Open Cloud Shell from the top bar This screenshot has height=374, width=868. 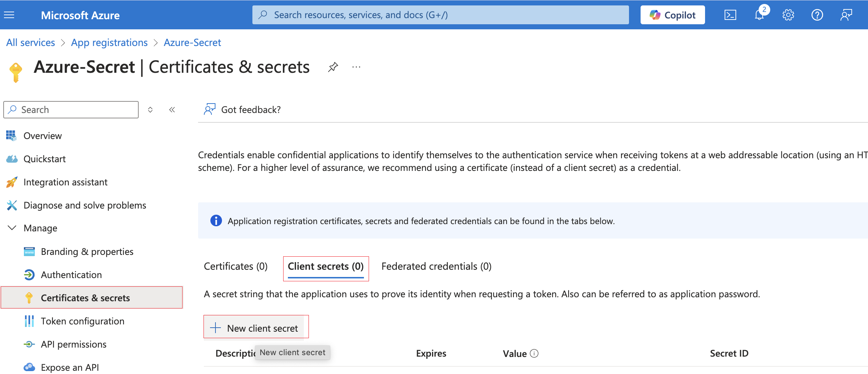tap(730, 15)
